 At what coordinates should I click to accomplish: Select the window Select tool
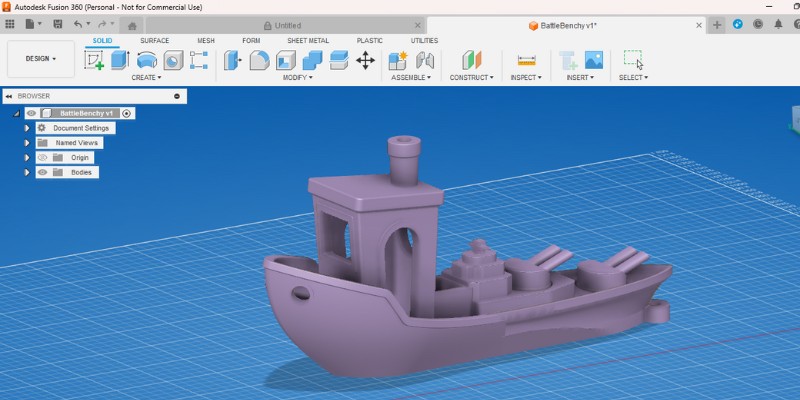click(x=633, y=59)
